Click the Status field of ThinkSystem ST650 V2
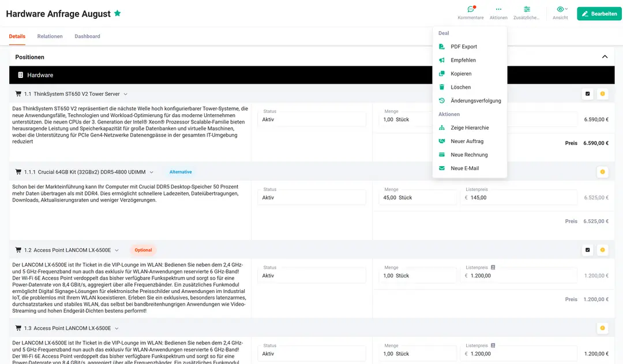Image resolution: width=623 pixels, height=364 pixels. click(311, 119)
